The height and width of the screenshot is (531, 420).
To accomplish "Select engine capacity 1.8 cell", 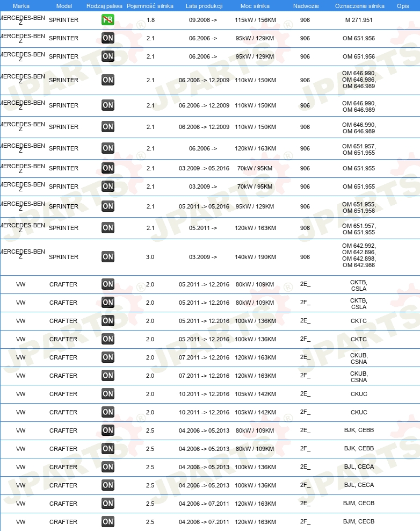I will click(150, 20).
